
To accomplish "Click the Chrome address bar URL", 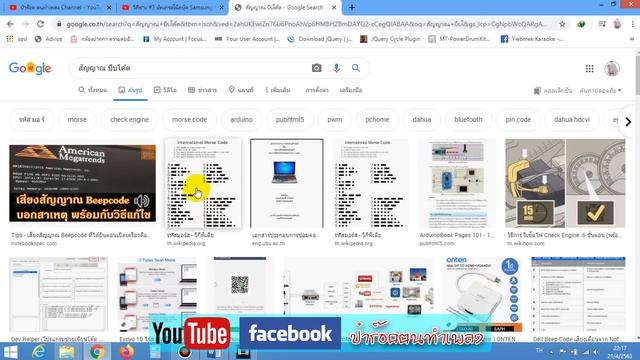I will (x=306, y=24).
